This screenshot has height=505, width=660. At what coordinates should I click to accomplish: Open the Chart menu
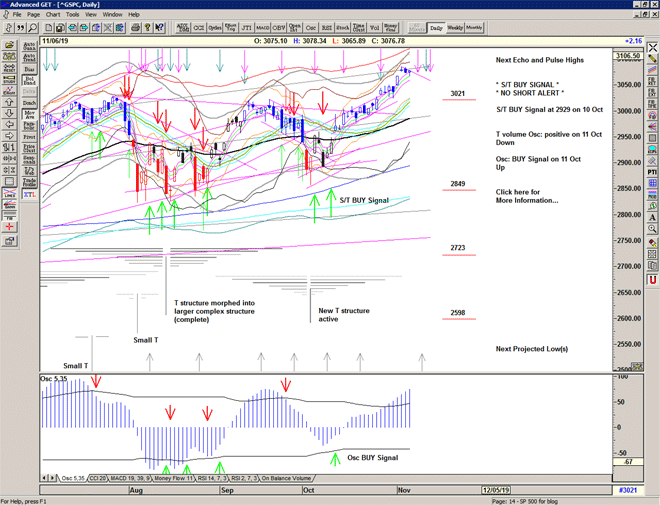click(x=53, y=15)
